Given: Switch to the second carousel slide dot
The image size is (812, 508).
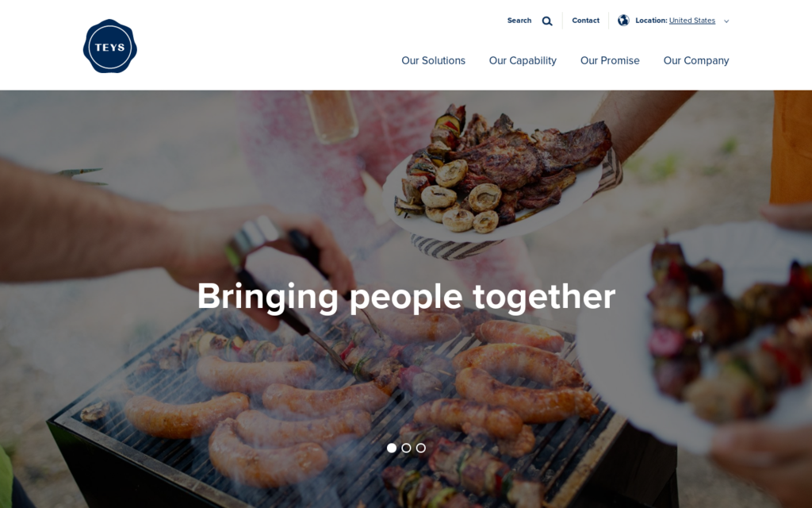Looking at the screenshot, I should (406, 448).
